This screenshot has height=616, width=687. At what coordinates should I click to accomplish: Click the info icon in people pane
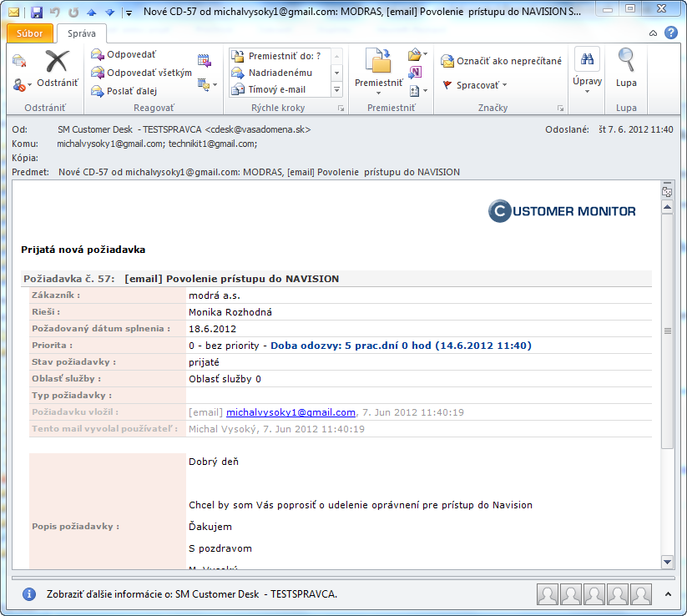point(29,594)
